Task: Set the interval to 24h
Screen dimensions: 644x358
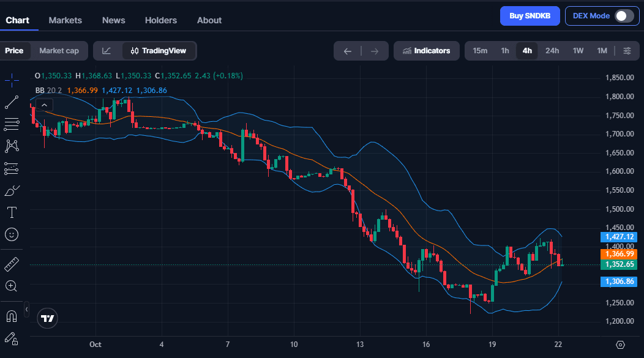Action: click(x=552, y=51)
